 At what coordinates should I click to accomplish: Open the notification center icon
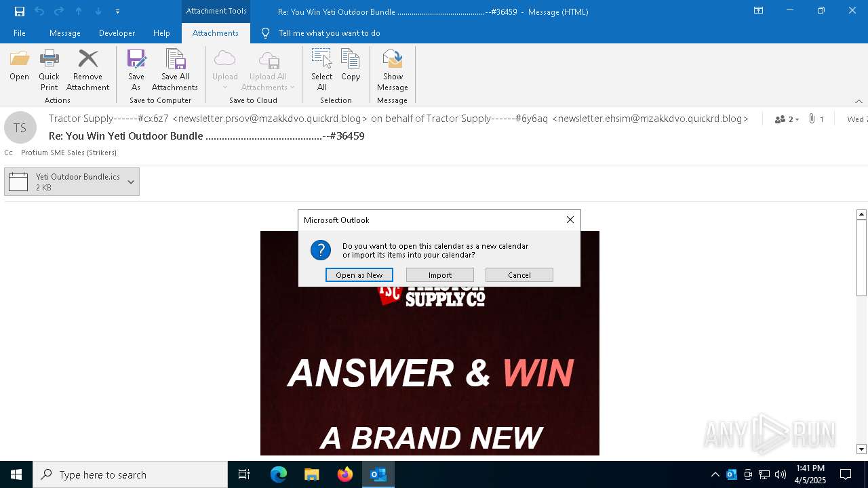point(846,474)
